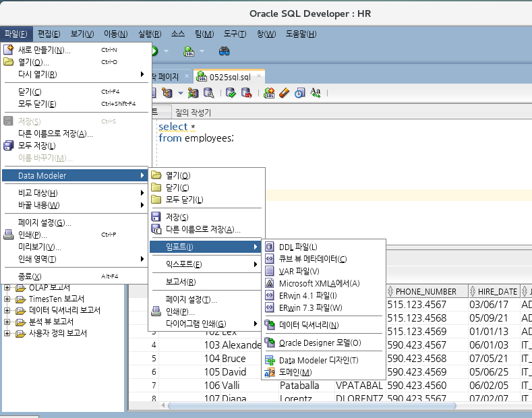Expand 다시 열기(R) submenu
Screen dimensions: 532x418
76,74
